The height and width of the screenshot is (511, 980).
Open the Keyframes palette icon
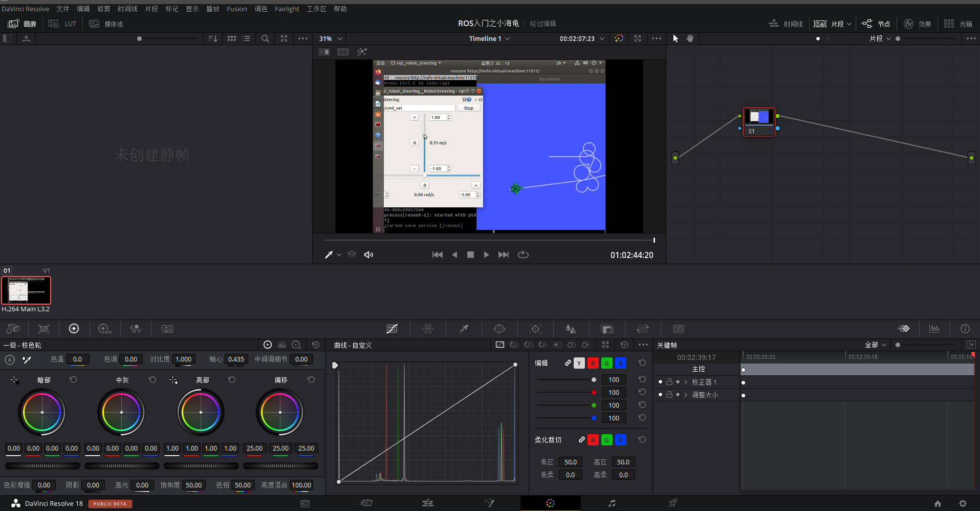click(904, 329)
